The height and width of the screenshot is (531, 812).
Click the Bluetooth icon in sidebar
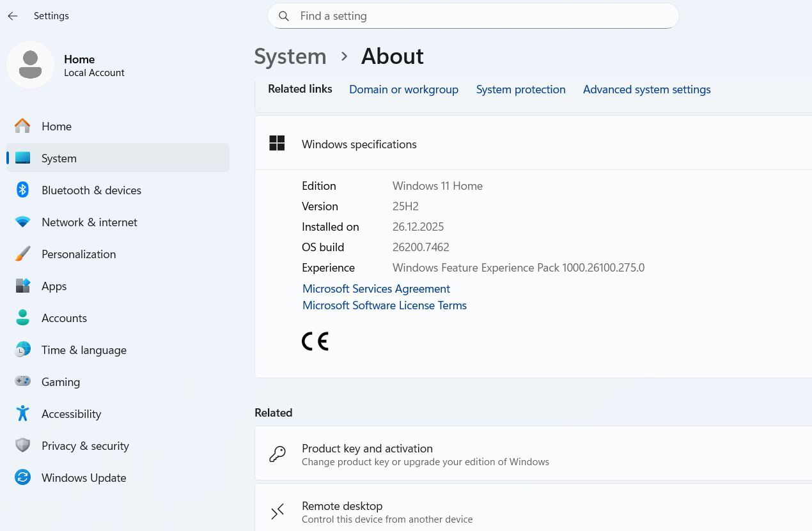click(23, 190)
